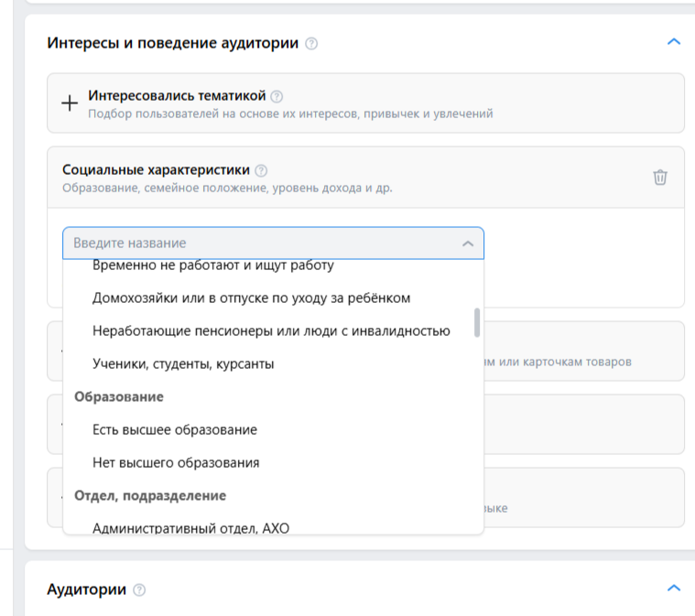Click the question icon beside Аудитории
Viewport: 695px width, 616px height.
click(139, 590)
